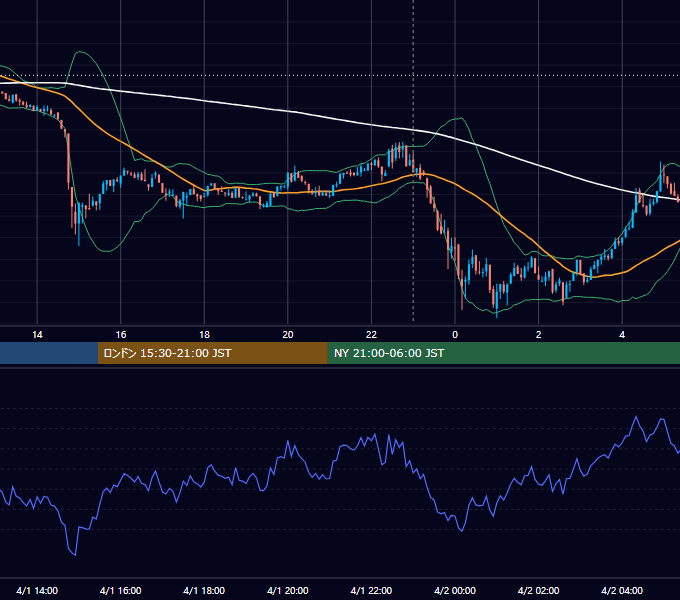Click the '4/2 00:00' indicator axis label
Viewport: 680px width, 600px height.
[x=455, y=590]
